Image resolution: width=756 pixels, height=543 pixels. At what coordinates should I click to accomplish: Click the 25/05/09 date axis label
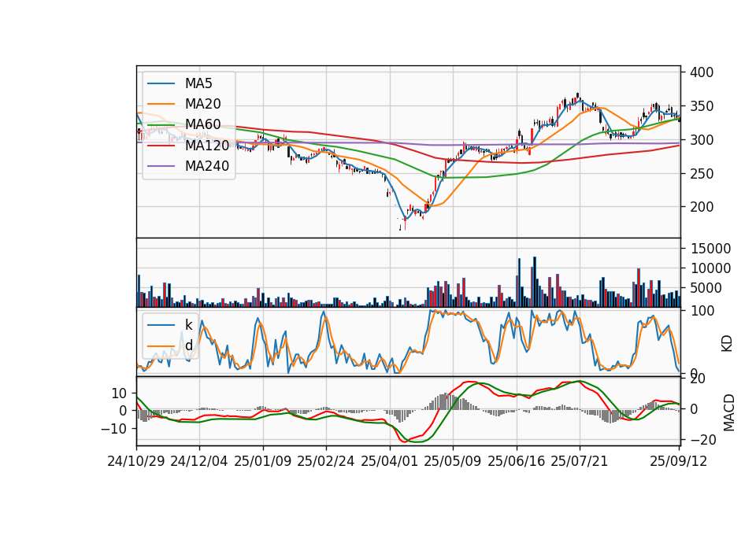pyautogui.click(x=452, y=461)
